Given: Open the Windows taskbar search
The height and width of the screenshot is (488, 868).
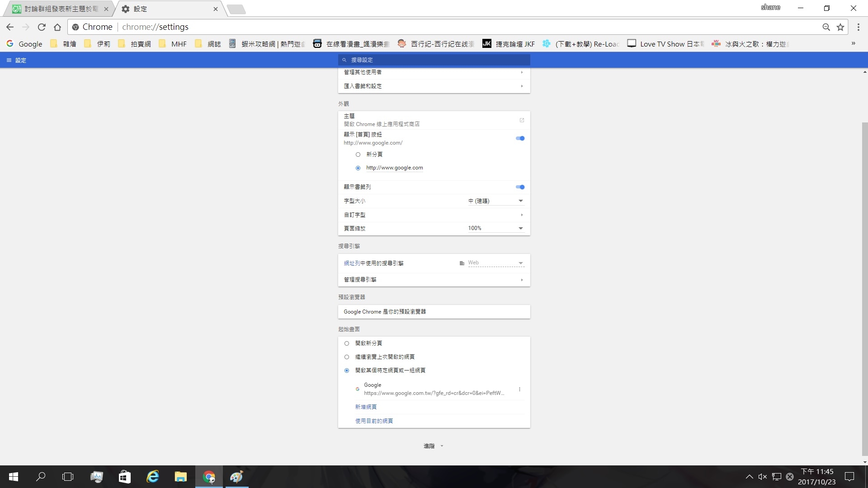Looking at the screenshot, I should [41, 477].
